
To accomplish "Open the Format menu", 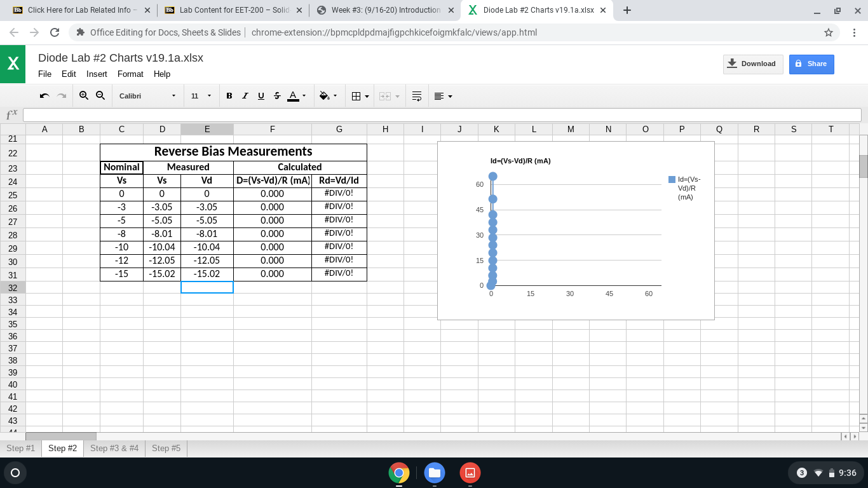I will (x=130, y=74).
